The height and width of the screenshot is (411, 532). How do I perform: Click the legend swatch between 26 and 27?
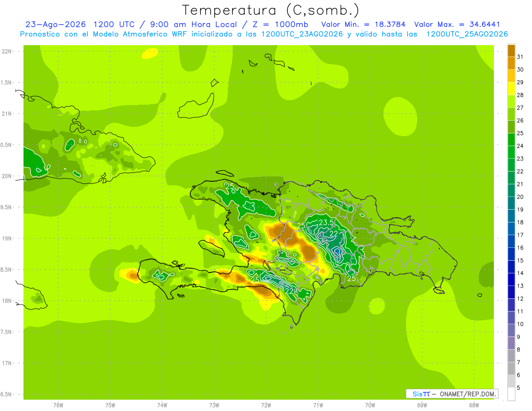point(511,114)
